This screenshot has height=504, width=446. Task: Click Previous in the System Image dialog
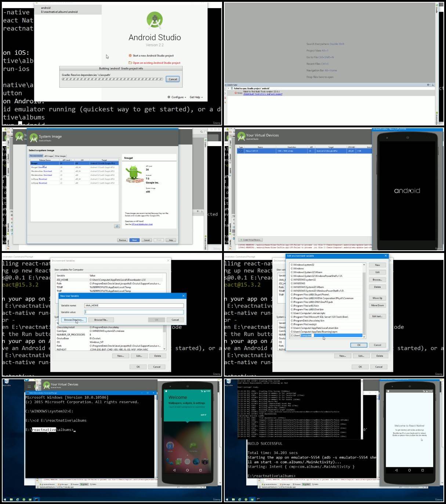tap(122, 240)
